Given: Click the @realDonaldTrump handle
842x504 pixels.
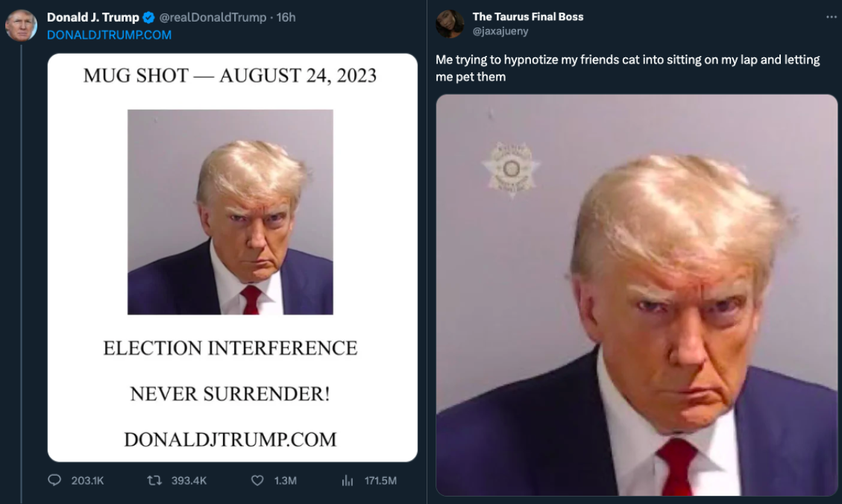Looking at the screenshot, I should click(x=213, y=17).
